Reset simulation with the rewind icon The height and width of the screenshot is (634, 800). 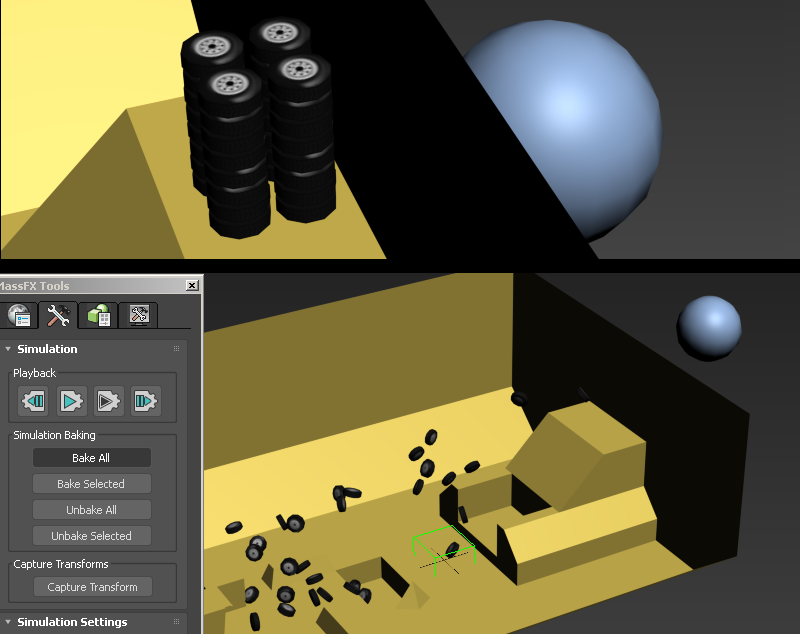coord(34,401)
